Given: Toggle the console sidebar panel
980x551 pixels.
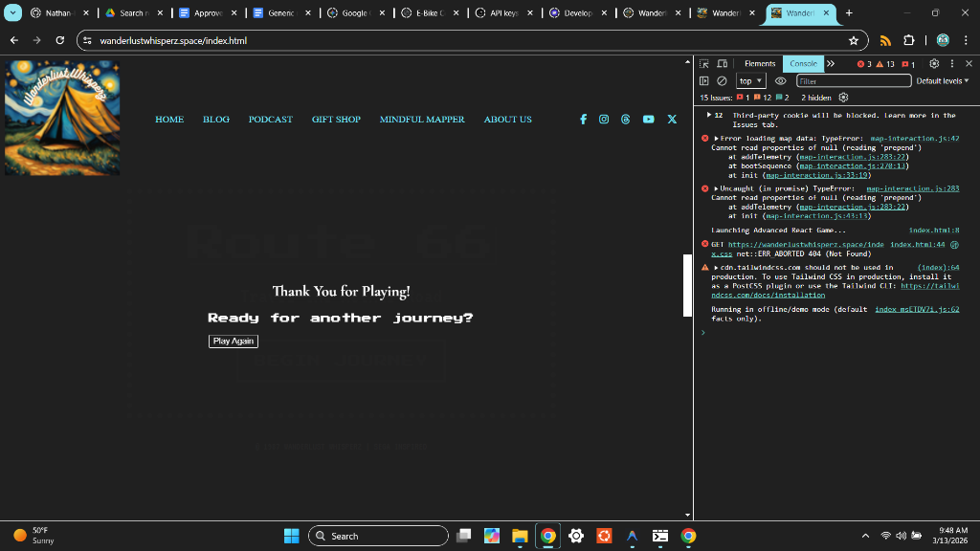Looking at the screenshot, I should (704, 81).
